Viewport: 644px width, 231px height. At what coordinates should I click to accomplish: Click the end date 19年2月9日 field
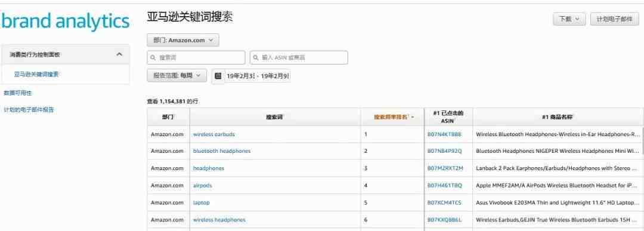[x=275, y=76]
